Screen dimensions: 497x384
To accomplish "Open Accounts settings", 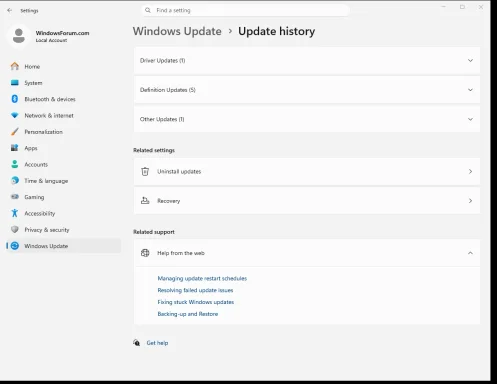I will click(63, 164).
